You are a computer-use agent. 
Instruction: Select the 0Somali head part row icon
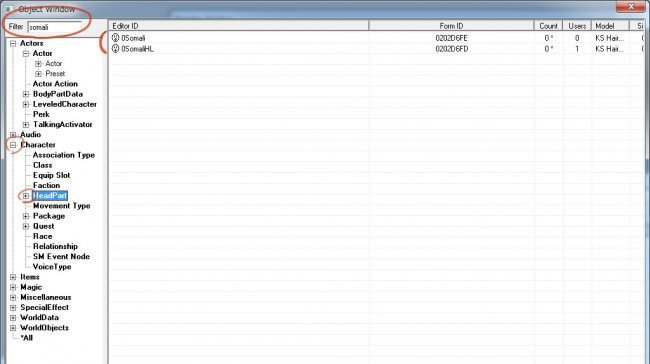115,38
